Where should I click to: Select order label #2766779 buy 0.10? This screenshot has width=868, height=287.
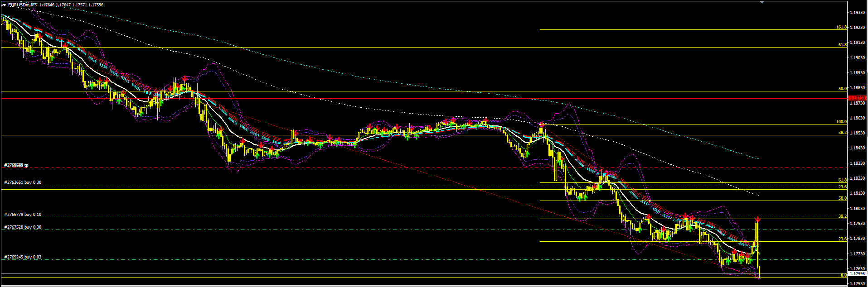pyautogui.click(x=23, y=215)
